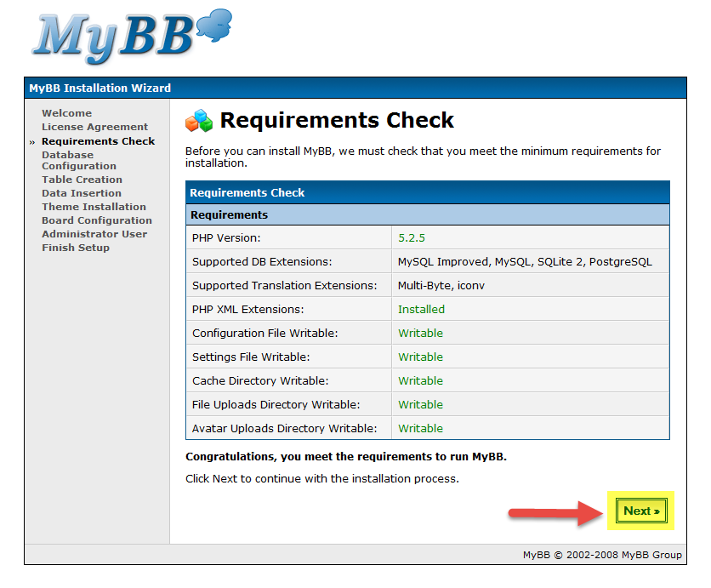Click the colored cubes Requirements Check icon
The width and height of the screenshot is (711, 588).
[199, 121]
